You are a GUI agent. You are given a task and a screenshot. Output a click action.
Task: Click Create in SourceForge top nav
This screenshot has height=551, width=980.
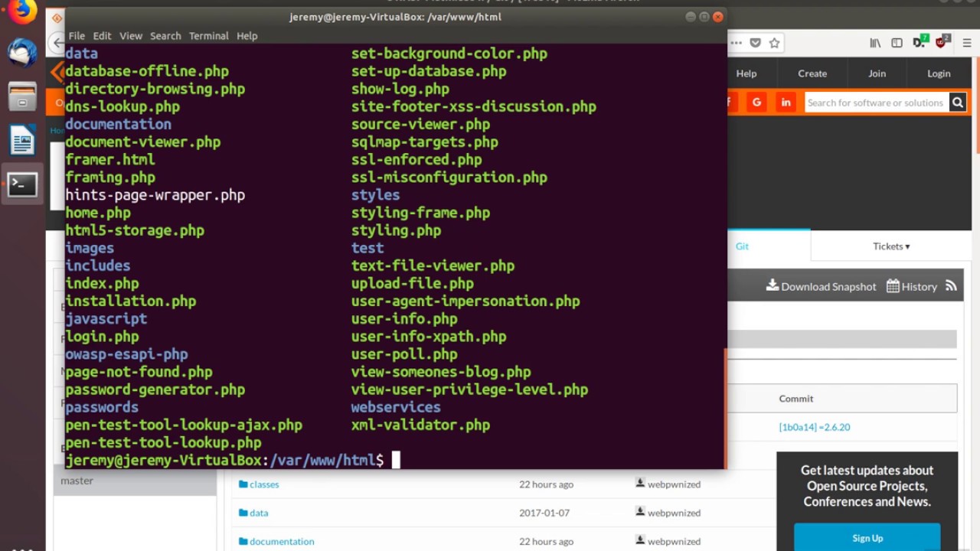pos(812,73)
